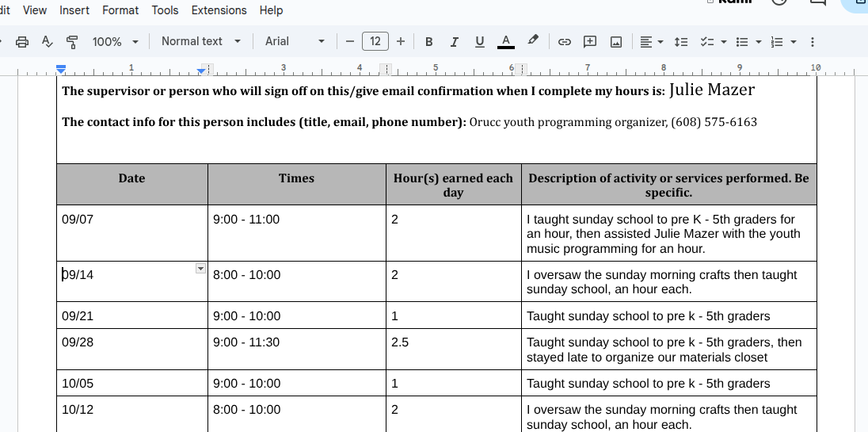Click the 09/21 date cell
The image size is (868, 432).
[x=132, y=315]
